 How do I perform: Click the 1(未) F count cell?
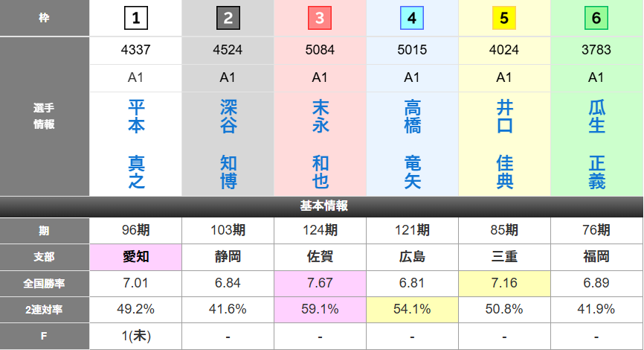(x=135, y=336)
